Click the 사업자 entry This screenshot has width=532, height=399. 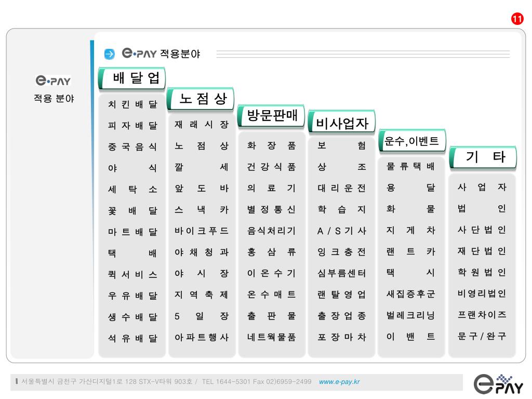(482, 187)
